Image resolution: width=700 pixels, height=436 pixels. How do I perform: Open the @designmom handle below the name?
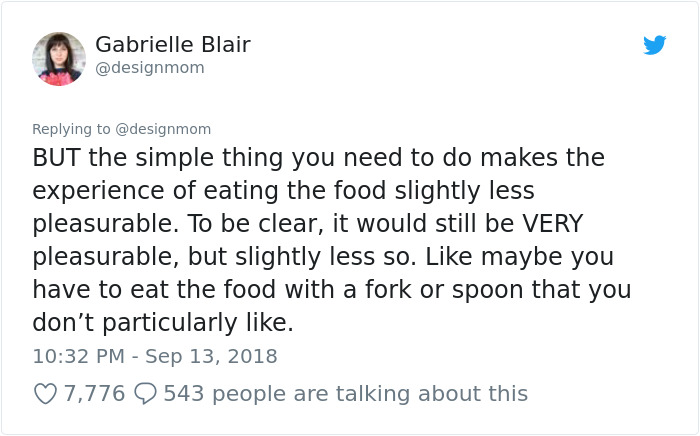pos(149,68)
